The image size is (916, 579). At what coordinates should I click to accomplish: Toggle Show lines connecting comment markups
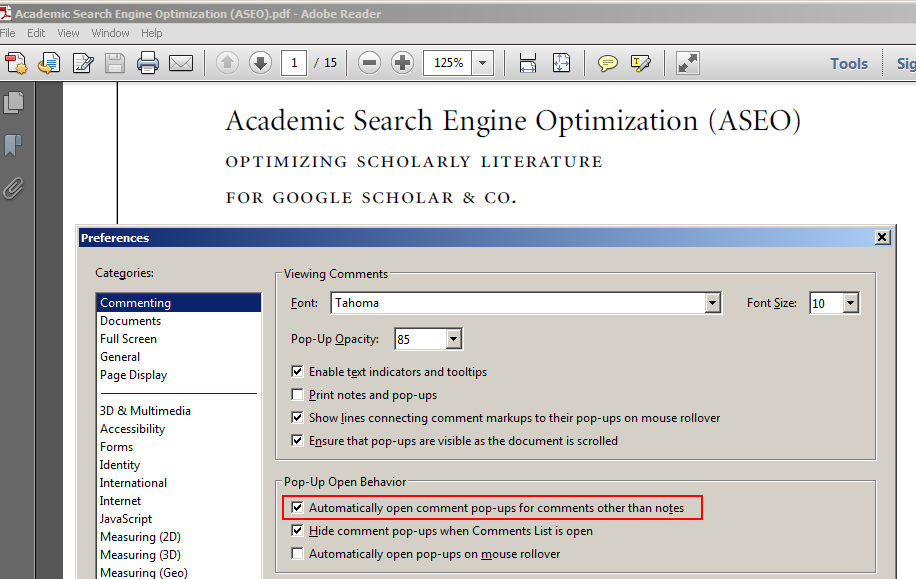(297, 417)
